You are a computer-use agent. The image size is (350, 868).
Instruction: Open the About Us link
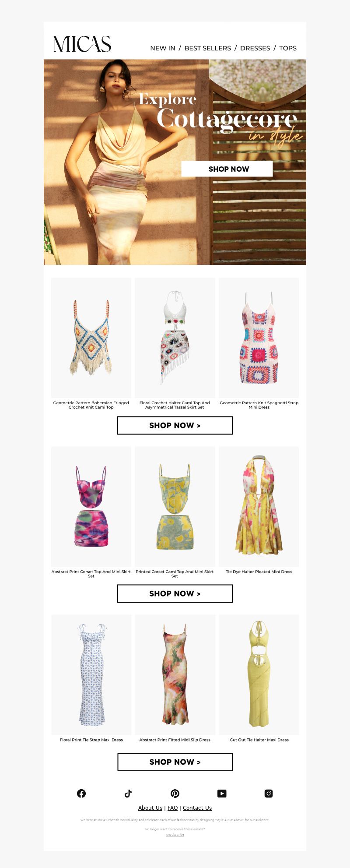pyautogui.click(x=150, y=808)
